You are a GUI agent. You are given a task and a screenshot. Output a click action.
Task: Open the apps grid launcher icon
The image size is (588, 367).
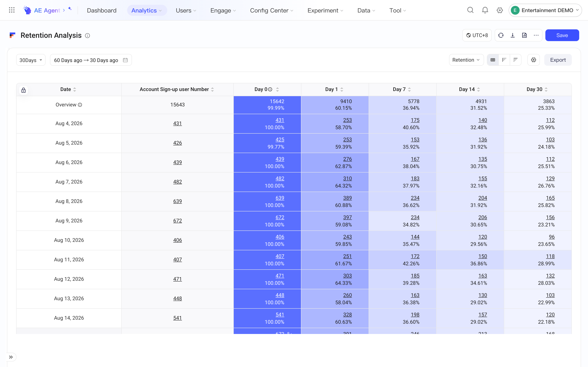(x=12, y=10)
